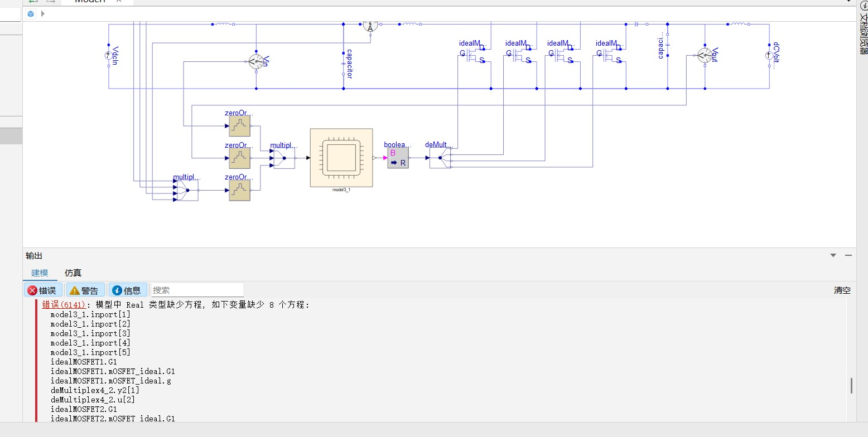Click the model3_1.inport[4] line
This screenshot has height=437, width=868.
pyautogui.click(x=90, y=343)
